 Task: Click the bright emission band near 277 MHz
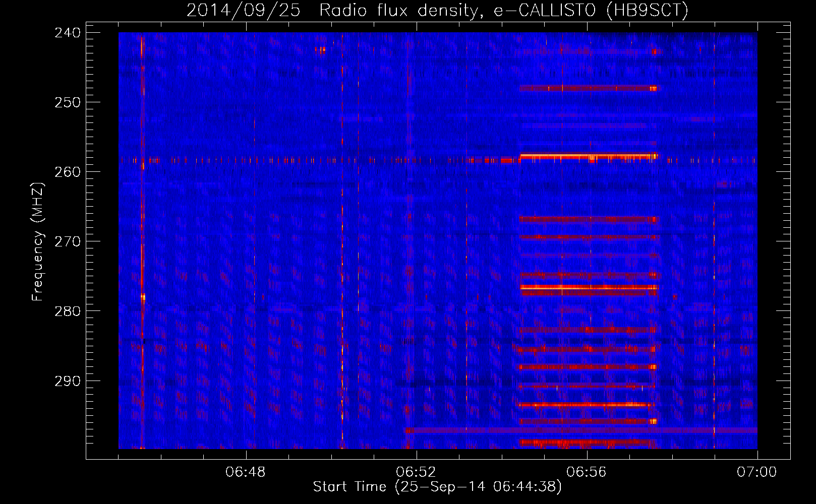589,288
